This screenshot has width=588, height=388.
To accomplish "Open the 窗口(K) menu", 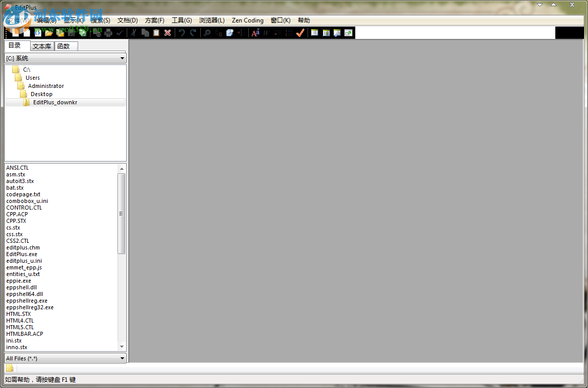I will pos(280,20).
